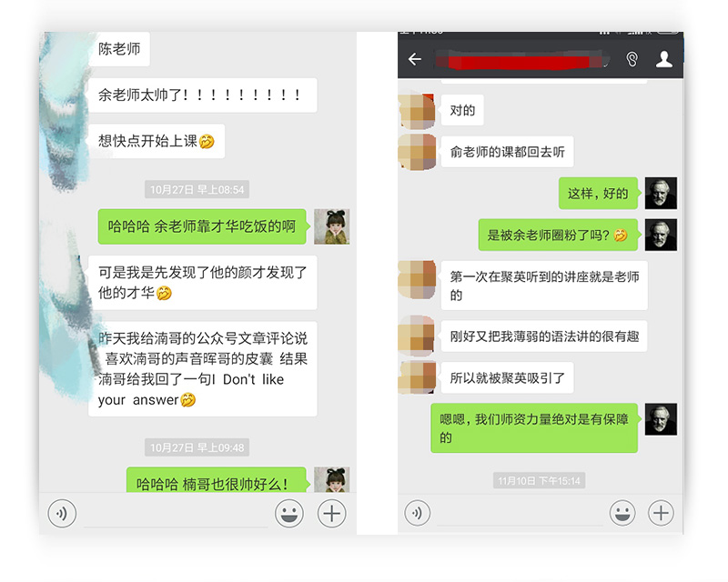Tap the voice input icon in right chat
This screenshot has height=582, width=728.
[x=417, y=513]
